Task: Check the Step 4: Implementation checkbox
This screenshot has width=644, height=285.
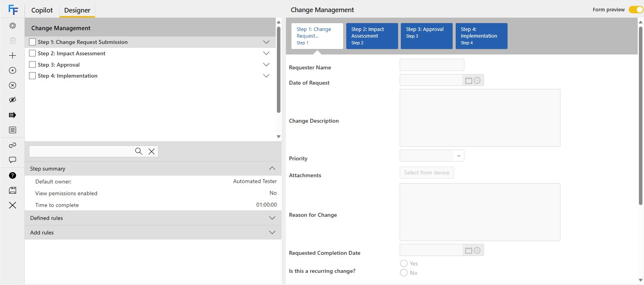Action: (33, 76)
